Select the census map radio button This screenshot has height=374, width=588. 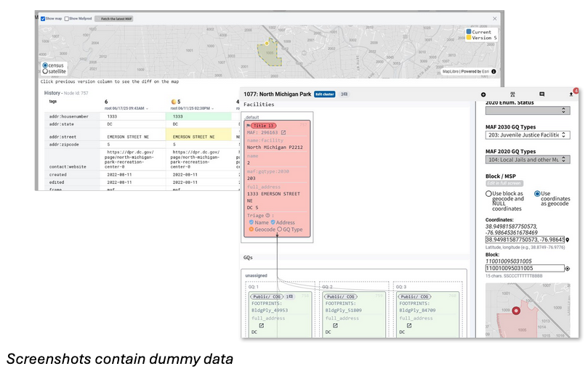(45, 65)
